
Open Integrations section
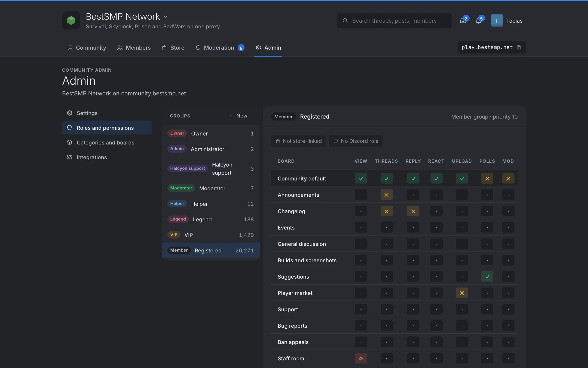pos(107,157)
